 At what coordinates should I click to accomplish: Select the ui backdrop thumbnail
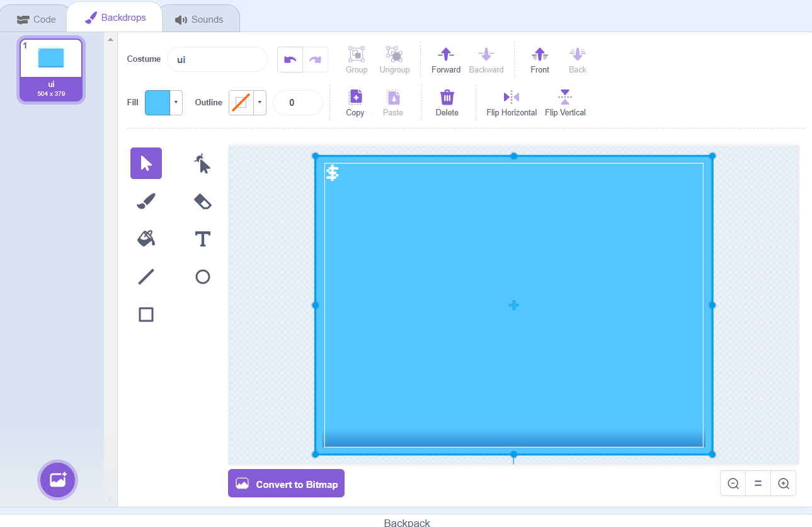click(51, 71)
